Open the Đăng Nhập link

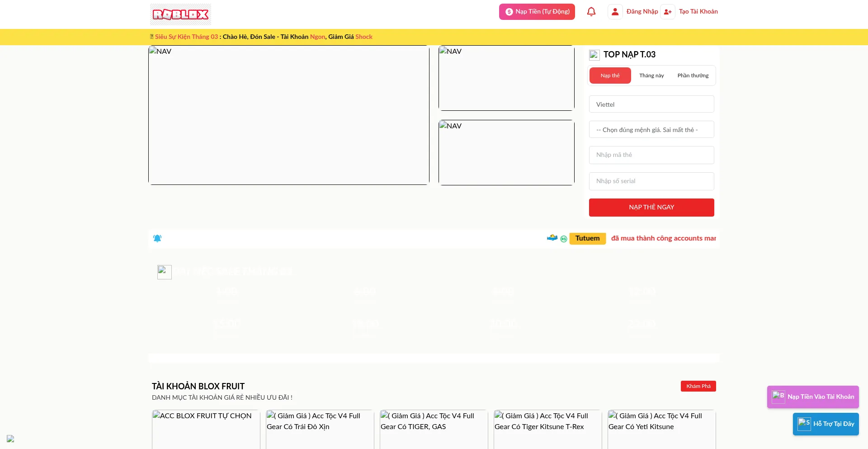tap(642, 12)
